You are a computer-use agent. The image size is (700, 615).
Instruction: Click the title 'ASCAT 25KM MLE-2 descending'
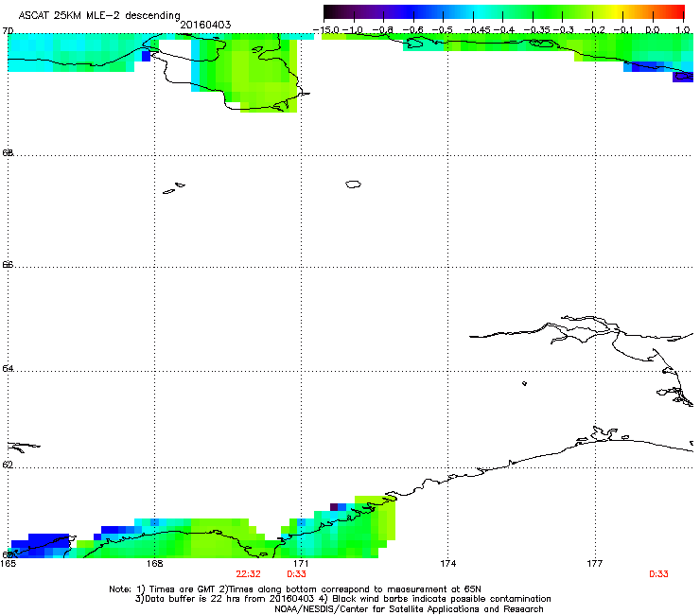pyautogui.click(x=99, y=16)
